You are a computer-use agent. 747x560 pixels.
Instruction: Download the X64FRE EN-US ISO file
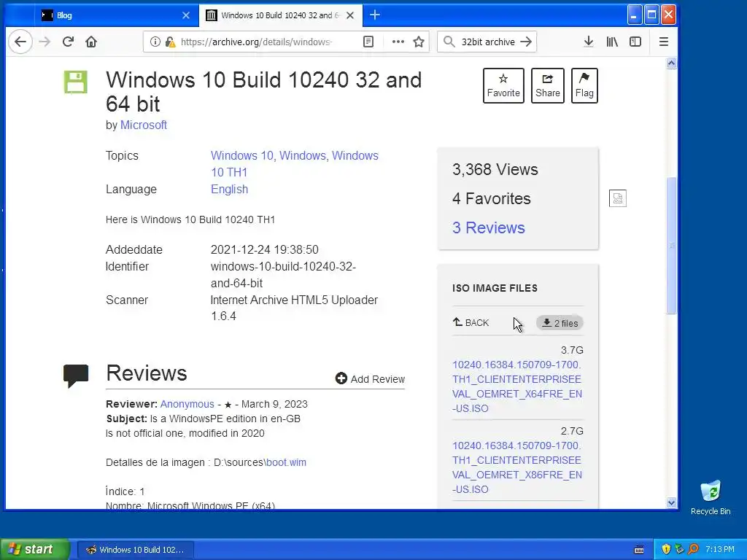coord(517,386)
